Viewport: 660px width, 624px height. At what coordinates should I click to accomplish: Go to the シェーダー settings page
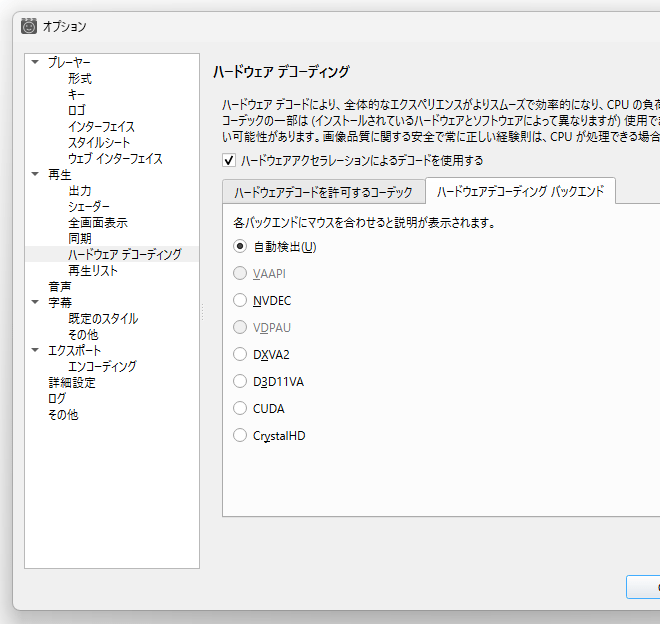[x=89, y=206]
